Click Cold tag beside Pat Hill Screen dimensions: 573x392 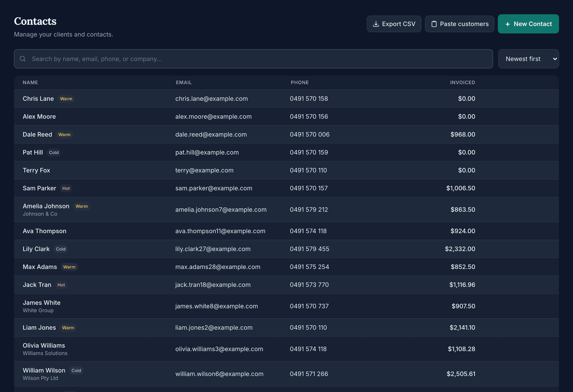54,153
